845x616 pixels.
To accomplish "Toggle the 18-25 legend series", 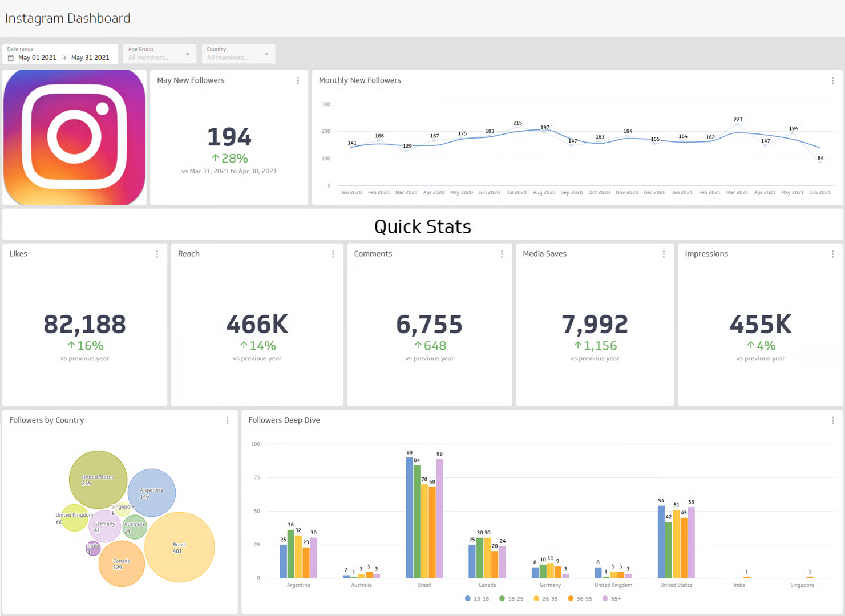I will pos(511,599).
